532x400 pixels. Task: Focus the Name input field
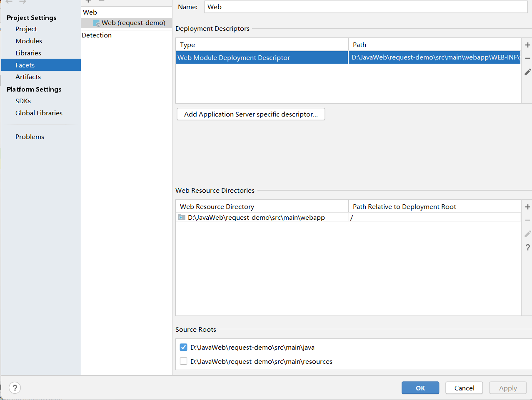click(366, 7)
